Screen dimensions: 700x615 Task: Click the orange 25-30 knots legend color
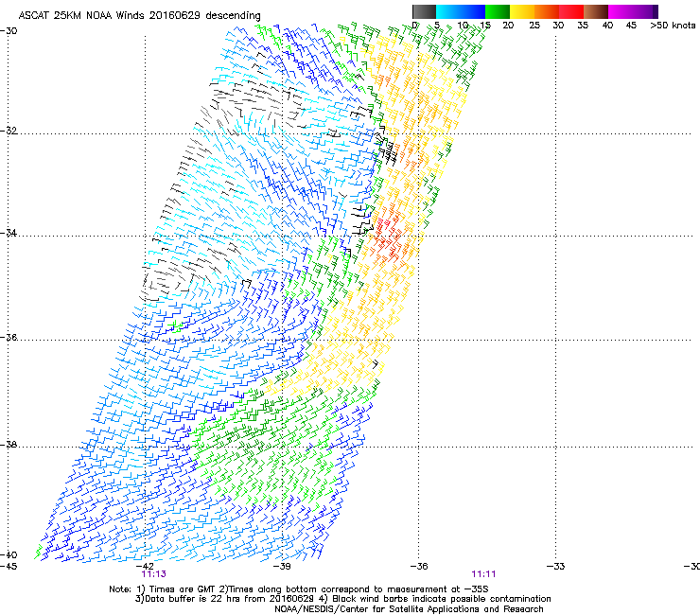click(547, 11)
